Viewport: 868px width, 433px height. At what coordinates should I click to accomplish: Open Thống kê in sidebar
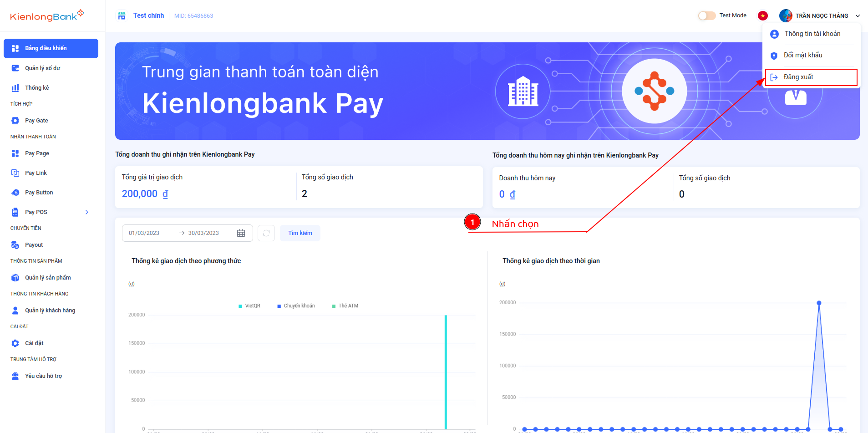tap(51, 88)
